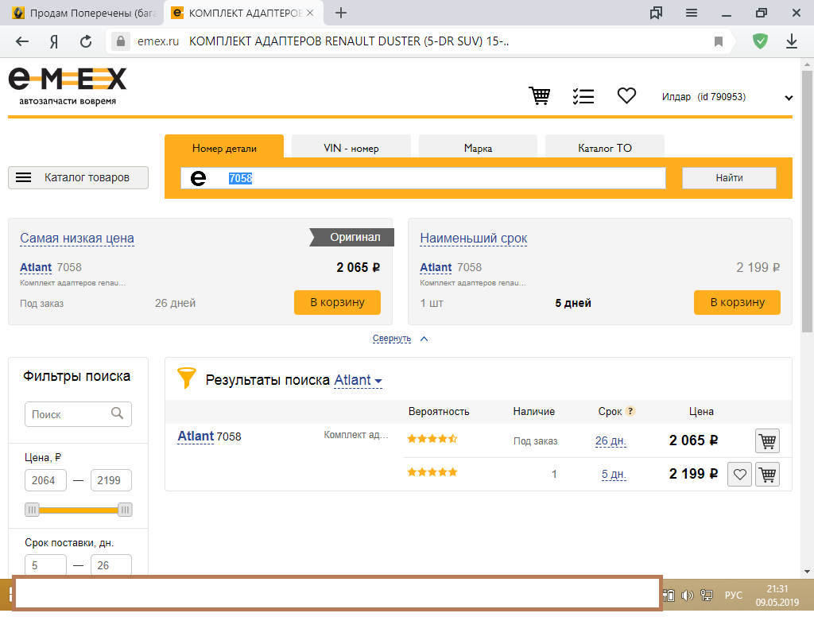Switch to the Продам Поперечены browser tab
814x644 pixels.
click(x=84, y=13)
